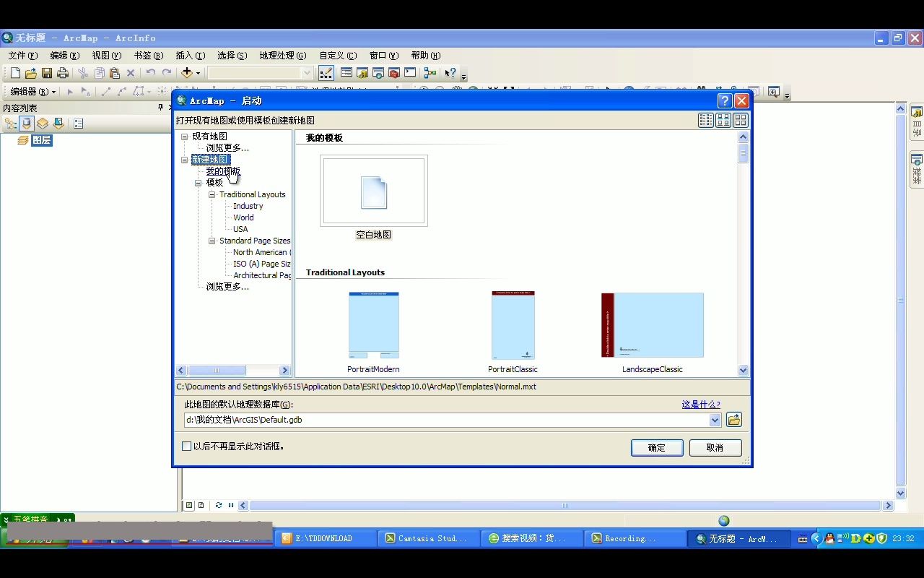Viewport: 924px width, 578px height.
Task: Click the Undo arrow icon
Action: coord(150,73)
